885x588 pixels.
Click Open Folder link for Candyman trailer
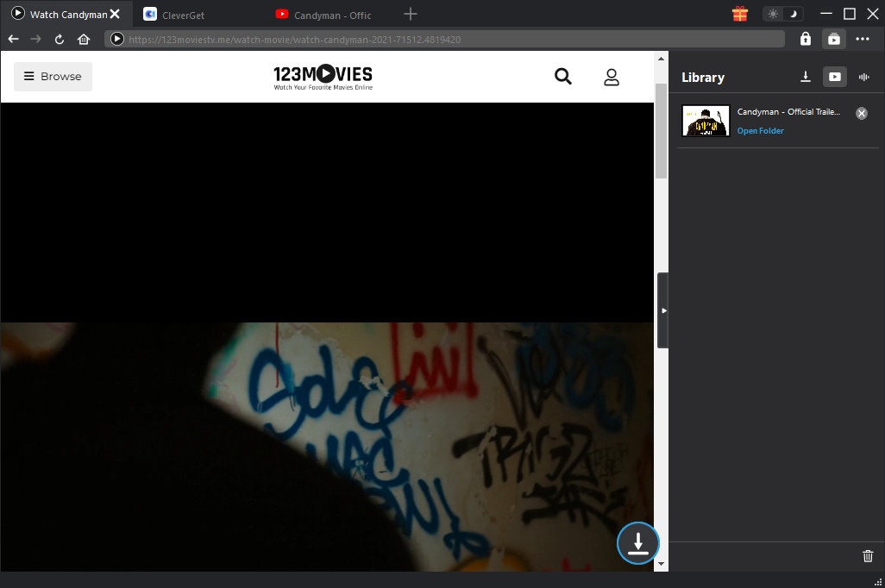pos(760,131)
